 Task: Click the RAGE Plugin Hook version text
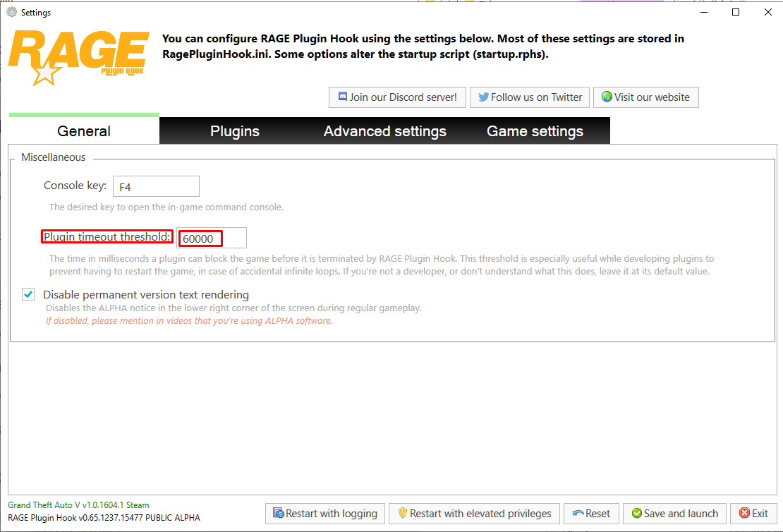104,518
